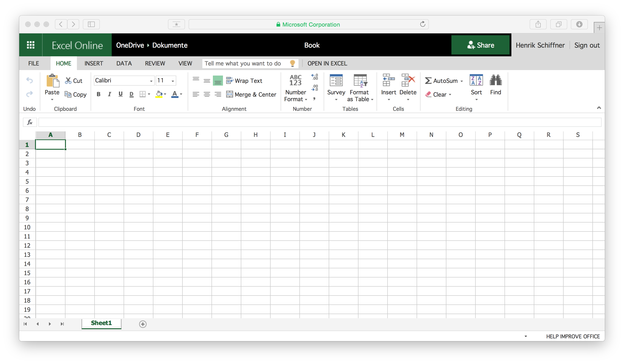
Task: Select the INSERT ribbon tab
Action: click(93, 63)
